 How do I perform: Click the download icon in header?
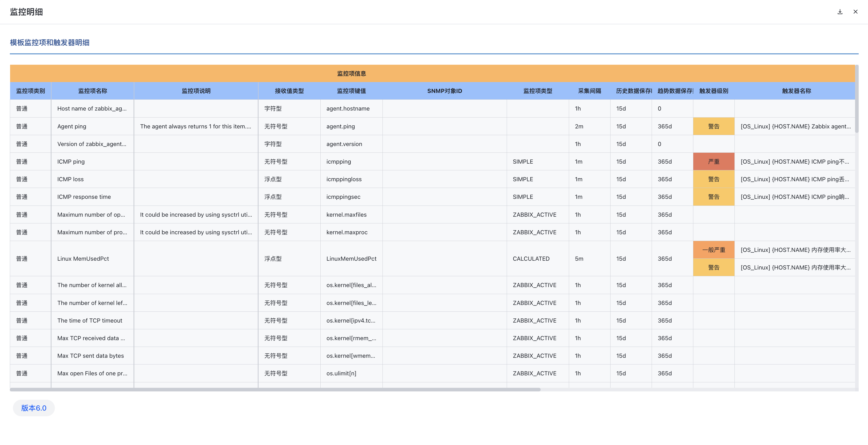[x=840, y=12]
